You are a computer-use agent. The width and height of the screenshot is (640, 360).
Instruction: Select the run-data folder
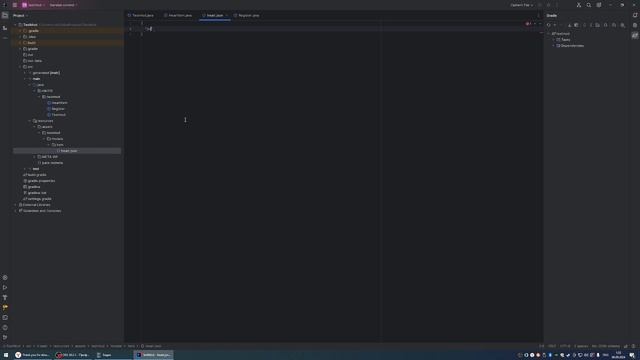(x=33, y=61)
